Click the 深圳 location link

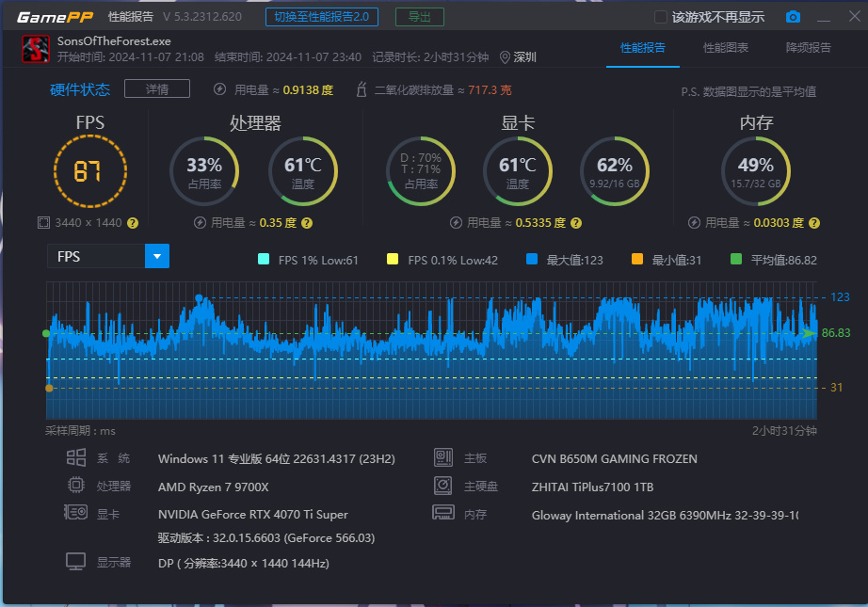pyautogui.click(x=524, y=57)
